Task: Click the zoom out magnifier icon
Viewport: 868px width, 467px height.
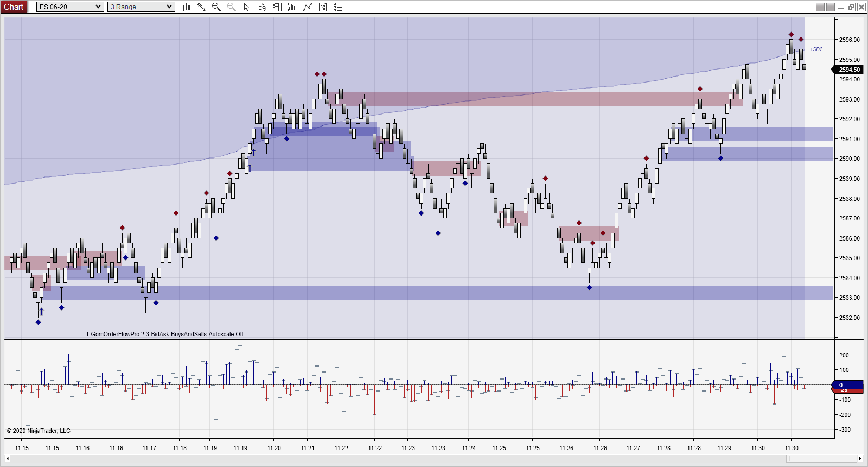Action: pos(232,7)
